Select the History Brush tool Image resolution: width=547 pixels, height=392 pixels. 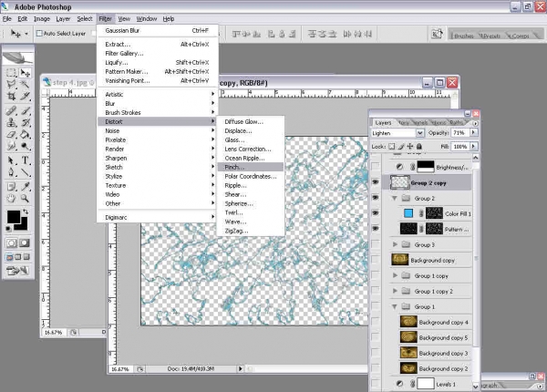coord(26,122)
